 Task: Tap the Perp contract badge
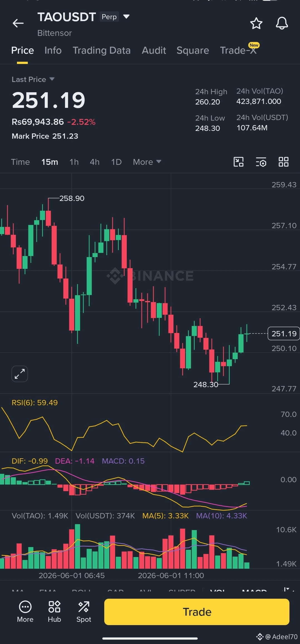click(x=109, y=17)
